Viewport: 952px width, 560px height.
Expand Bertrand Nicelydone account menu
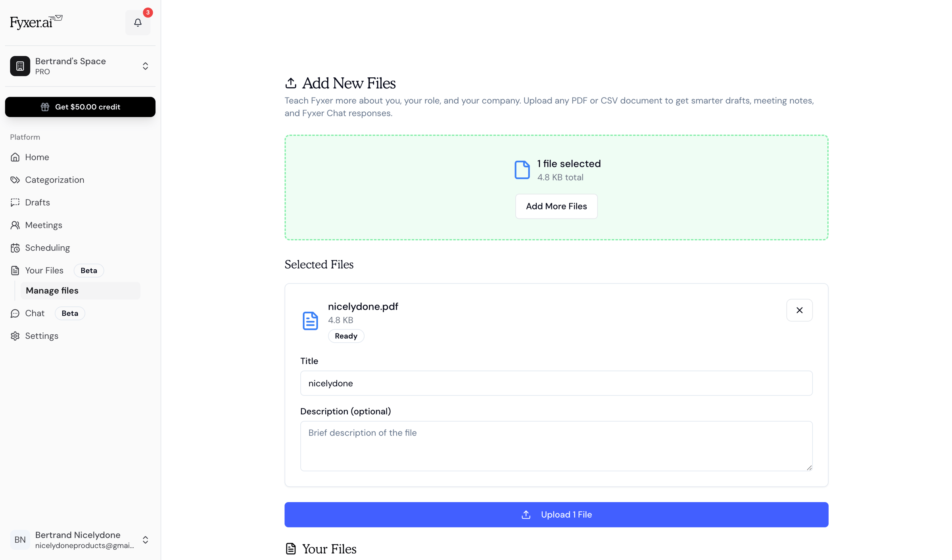click(145, 539)
